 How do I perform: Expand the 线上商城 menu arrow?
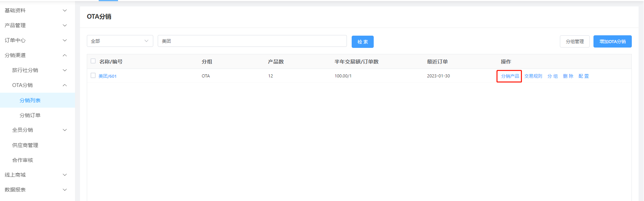[x=65, y=175]
